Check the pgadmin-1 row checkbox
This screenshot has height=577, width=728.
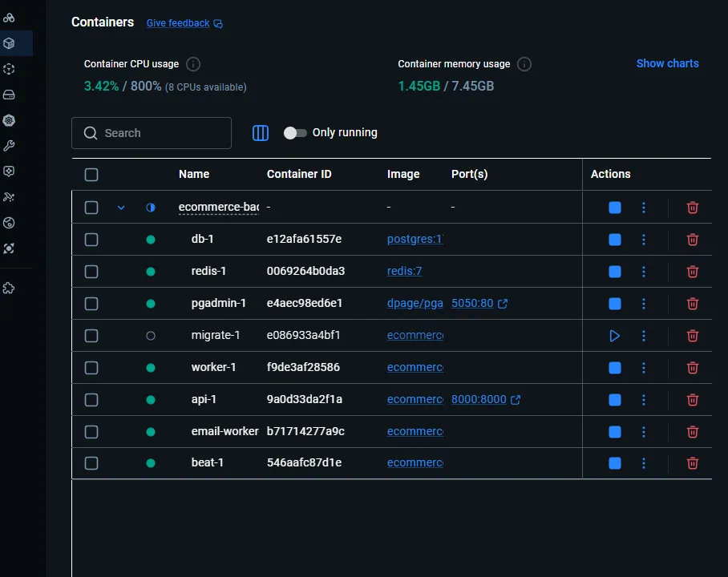[x=91, y=304]
